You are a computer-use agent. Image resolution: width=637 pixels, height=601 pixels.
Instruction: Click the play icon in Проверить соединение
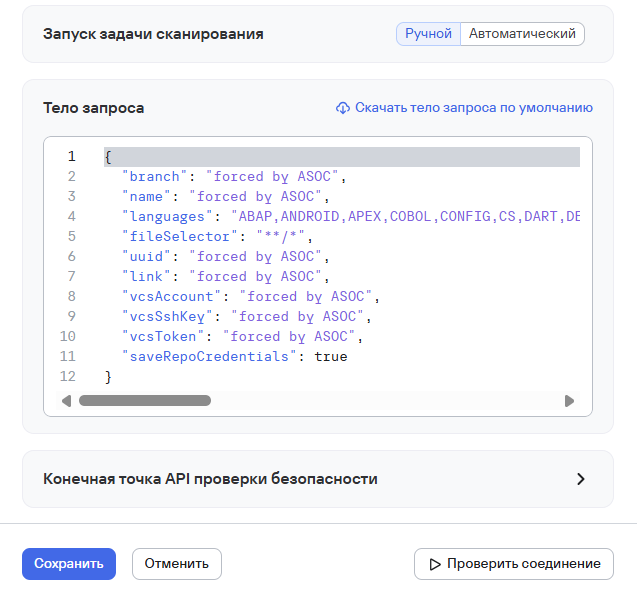pos(435,564)
